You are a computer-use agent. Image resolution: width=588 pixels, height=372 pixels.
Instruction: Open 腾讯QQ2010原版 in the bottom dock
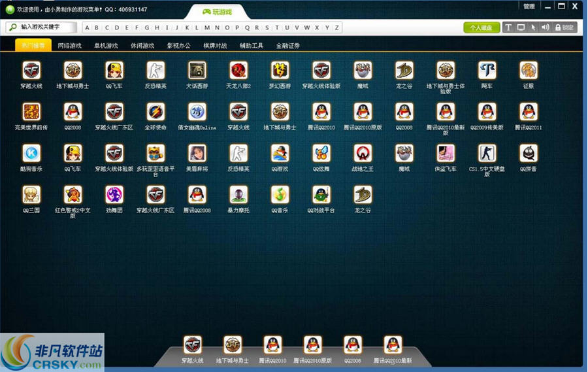[313, 345]
